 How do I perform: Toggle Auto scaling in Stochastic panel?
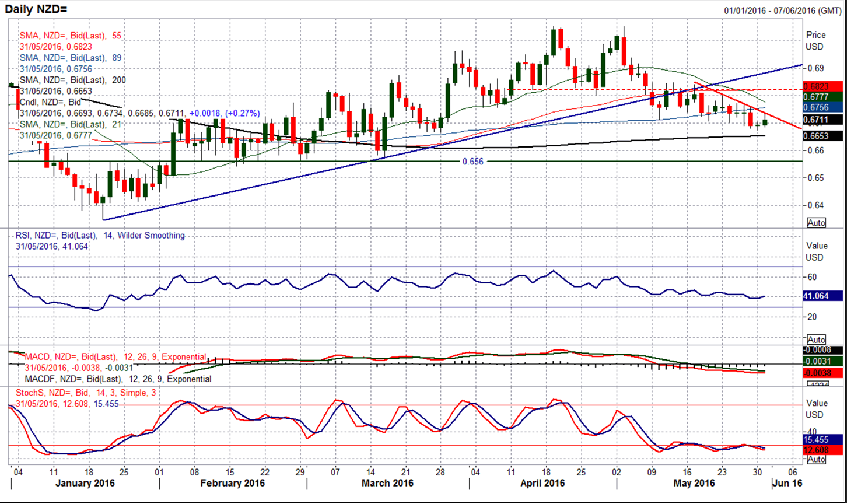pos(817,459)
